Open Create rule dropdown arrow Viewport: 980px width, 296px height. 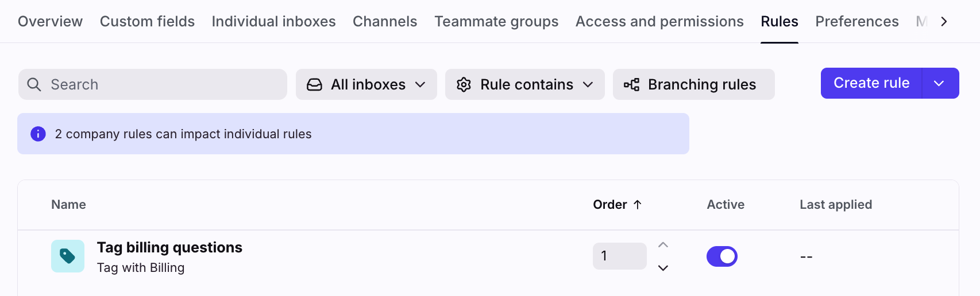point(939,83)
